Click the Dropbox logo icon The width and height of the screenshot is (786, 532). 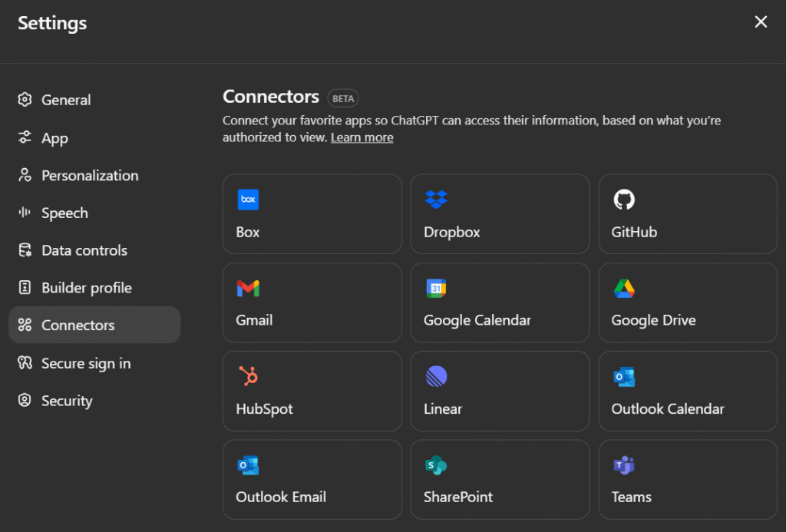pyautogui.click(x=436, y=200)
